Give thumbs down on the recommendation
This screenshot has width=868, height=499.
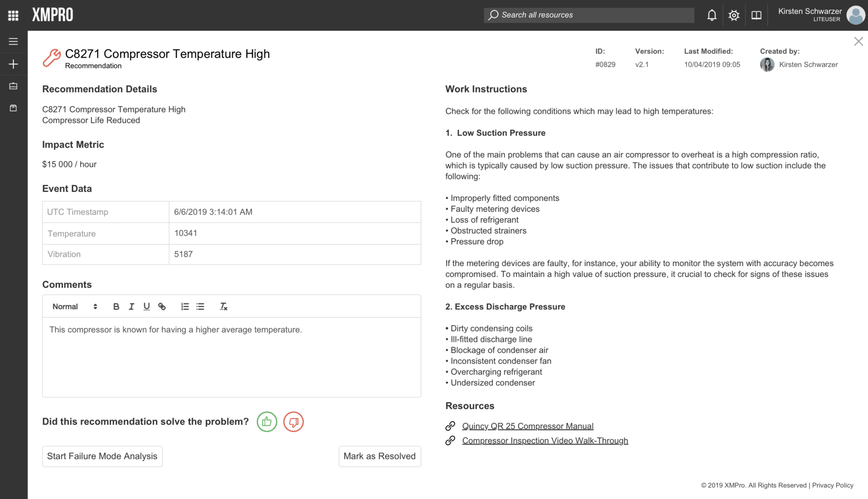(x=293, y=422)
